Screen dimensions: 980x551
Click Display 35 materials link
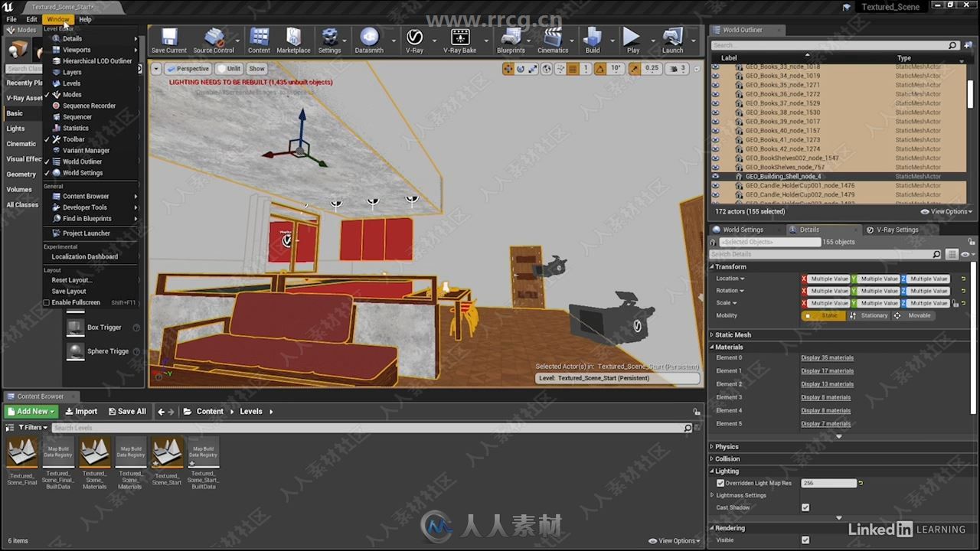827,358
